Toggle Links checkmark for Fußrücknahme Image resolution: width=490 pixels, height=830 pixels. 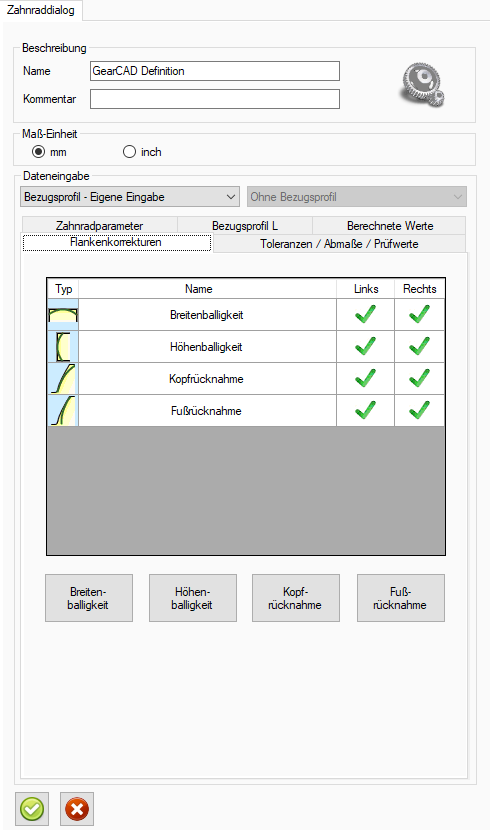pyautogui.click(x=365, y=410)
